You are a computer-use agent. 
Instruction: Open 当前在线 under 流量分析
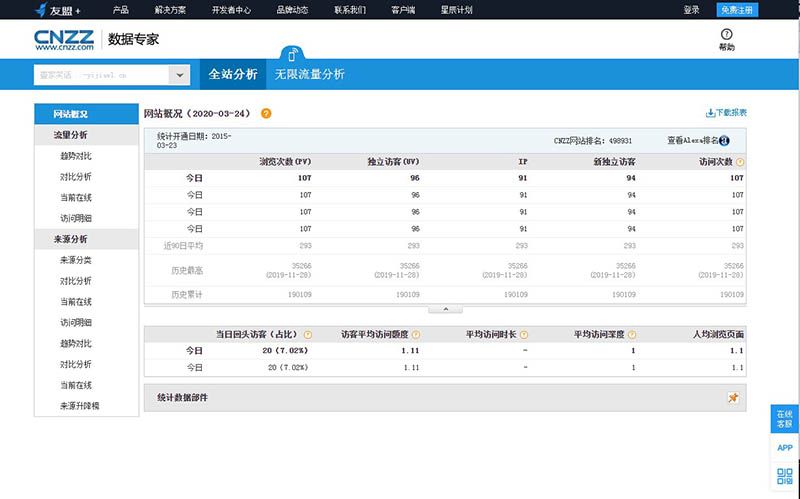click(x=76, y=198)
